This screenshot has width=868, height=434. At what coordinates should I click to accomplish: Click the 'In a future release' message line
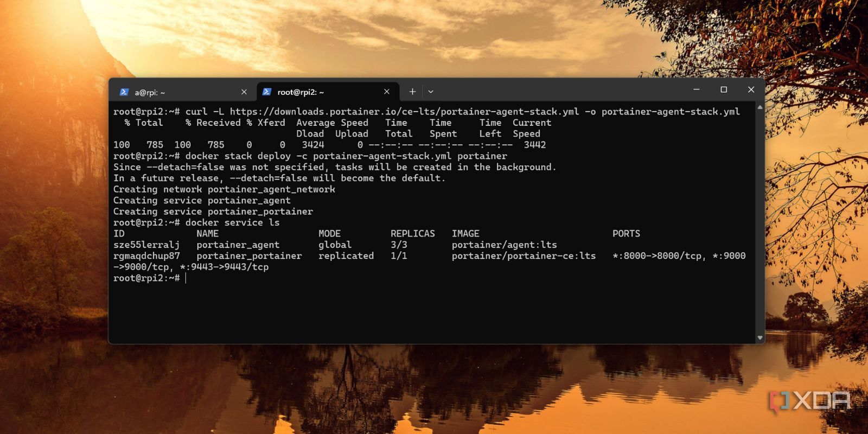pyautogui.click(x=279, y=178)
